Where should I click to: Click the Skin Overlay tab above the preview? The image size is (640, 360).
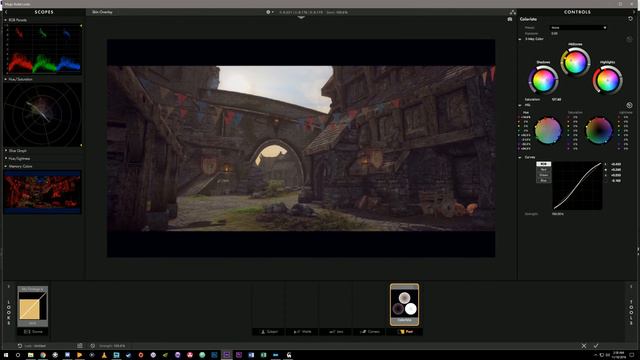pos(102,12)
